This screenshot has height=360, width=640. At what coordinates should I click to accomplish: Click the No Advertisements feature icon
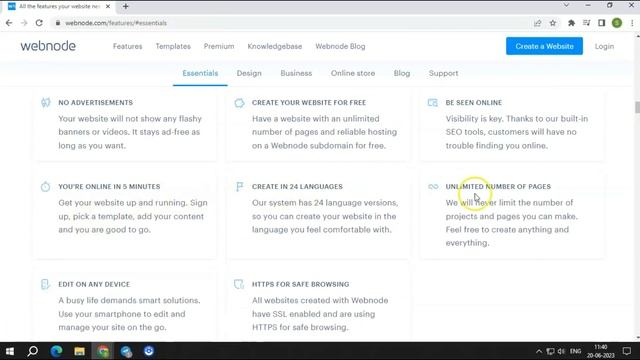[x=46, y=102]
